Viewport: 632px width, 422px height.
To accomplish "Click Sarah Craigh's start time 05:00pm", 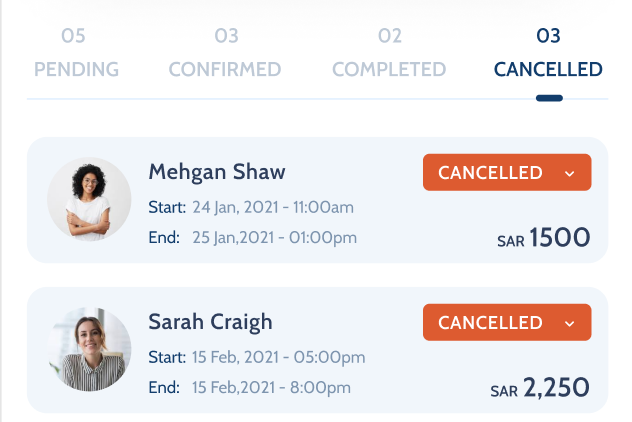I will pyautogui.click(x=328, y=357).
